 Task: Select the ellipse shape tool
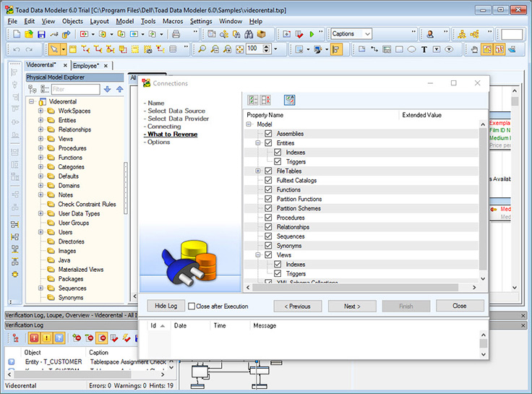tap(411, 50)
